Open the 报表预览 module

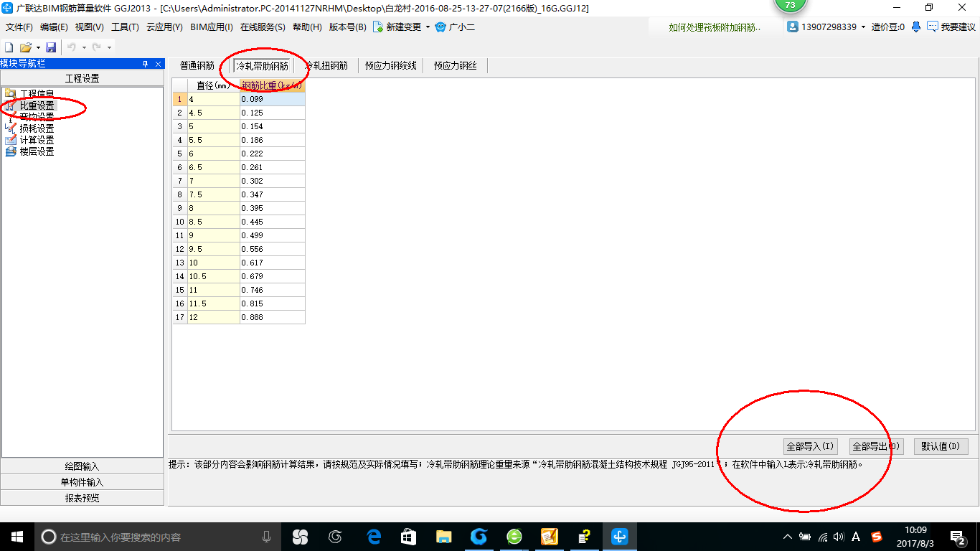[83, 498]
